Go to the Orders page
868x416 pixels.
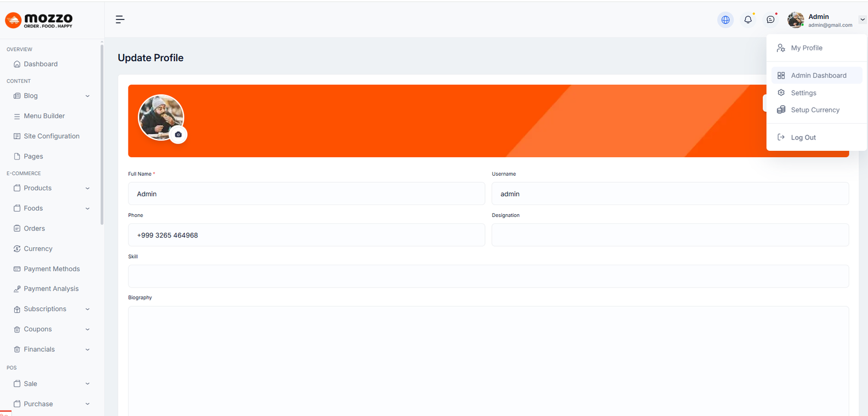point(34,229)
